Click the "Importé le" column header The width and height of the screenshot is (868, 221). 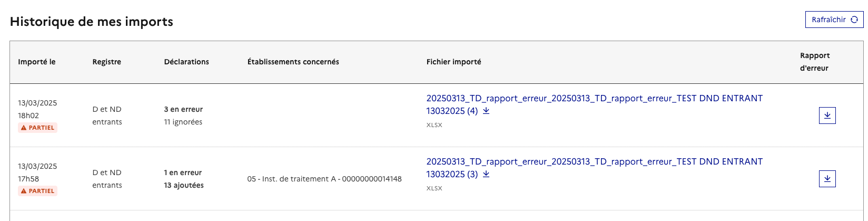point(36,62)
